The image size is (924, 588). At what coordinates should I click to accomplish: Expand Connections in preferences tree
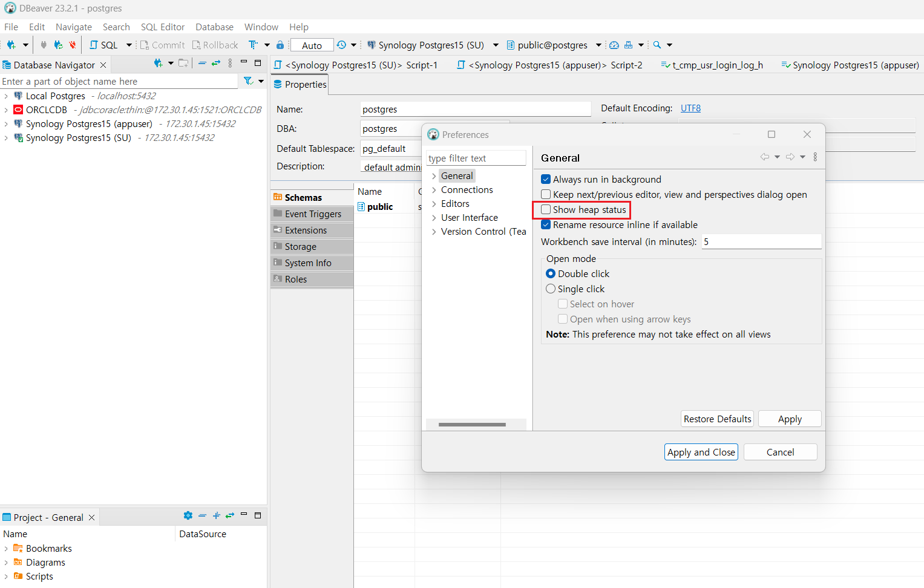434,190
